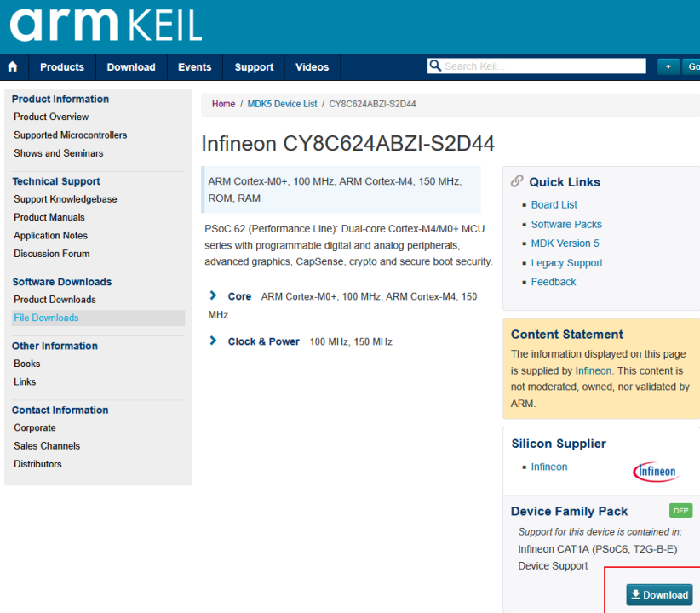Open Product Overview in sidebar
The height and width of the screenshot is (613, 700).
click(x=51, y=117)
